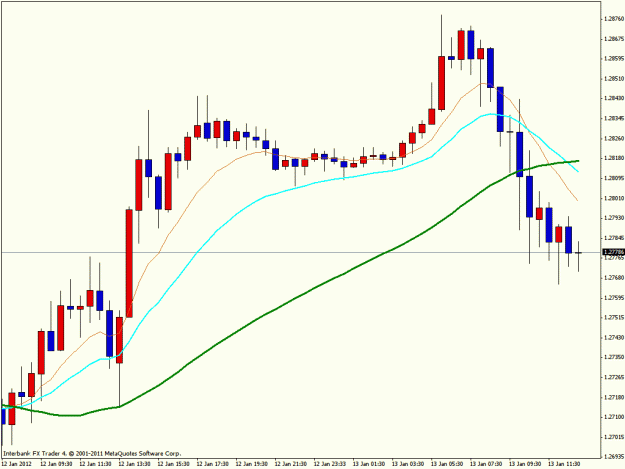Viewport: 625px width, 469px height.
Task: Click the 1.27680 price axis label
Action: pyautogui.click(x=614, y=277)
